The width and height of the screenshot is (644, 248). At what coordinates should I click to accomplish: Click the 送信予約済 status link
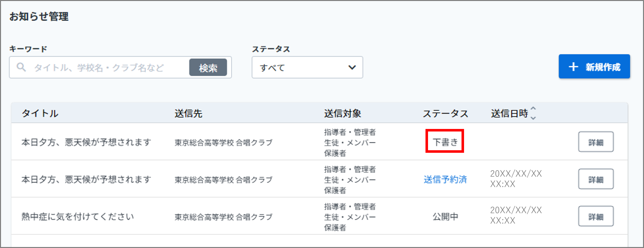pos(445,179)
